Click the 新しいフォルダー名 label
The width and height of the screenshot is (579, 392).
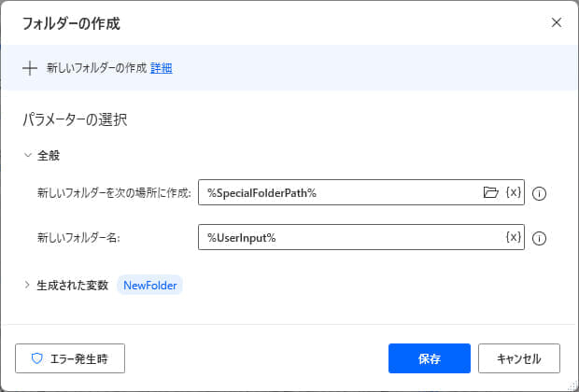click(x=78, y=238)
